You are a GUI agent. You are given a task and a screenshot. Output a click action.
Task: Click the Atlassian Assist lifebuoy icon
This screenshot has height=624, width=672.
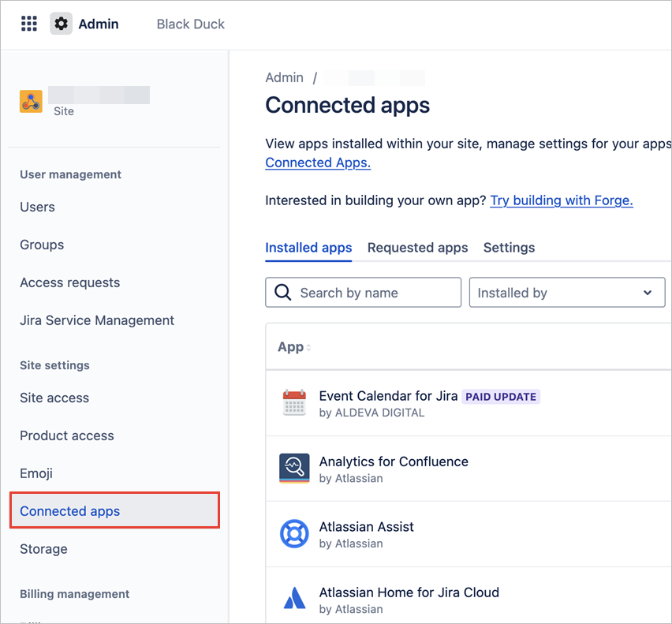(x=294, y=533)
